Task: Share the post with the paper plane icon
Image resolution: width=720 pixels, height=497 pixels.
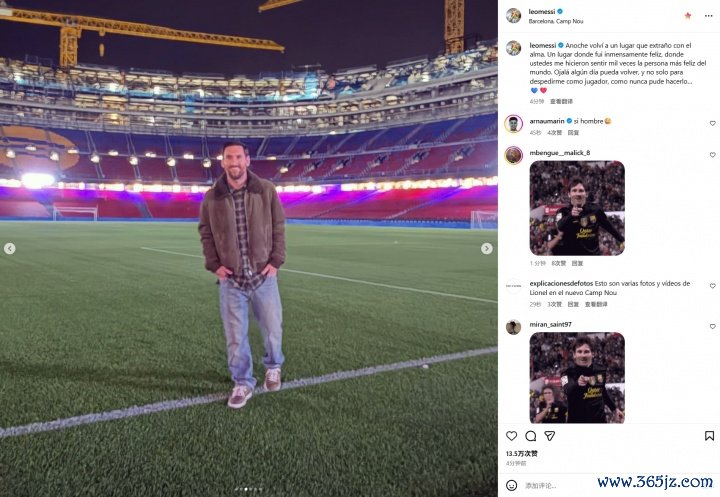Action: 549,436
